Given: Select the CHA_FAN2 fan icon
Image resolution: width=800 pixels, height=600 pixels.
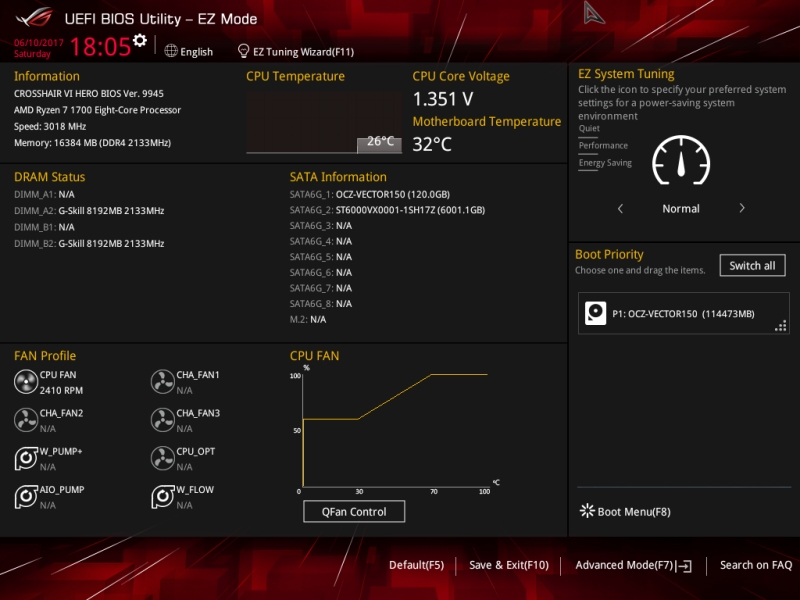Looking at the screenshot, I should [x=26, y=420].
